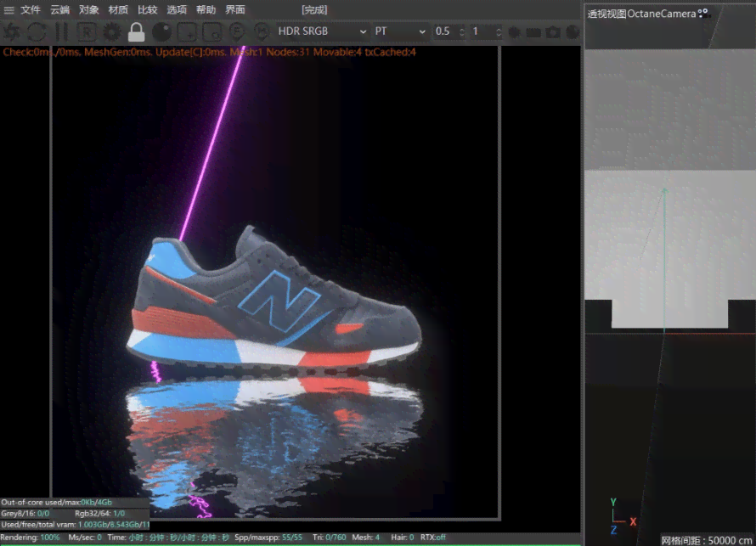Click the Octane send scene and restart icon
This screenshot has width=756, height=546.
(12, 31)
